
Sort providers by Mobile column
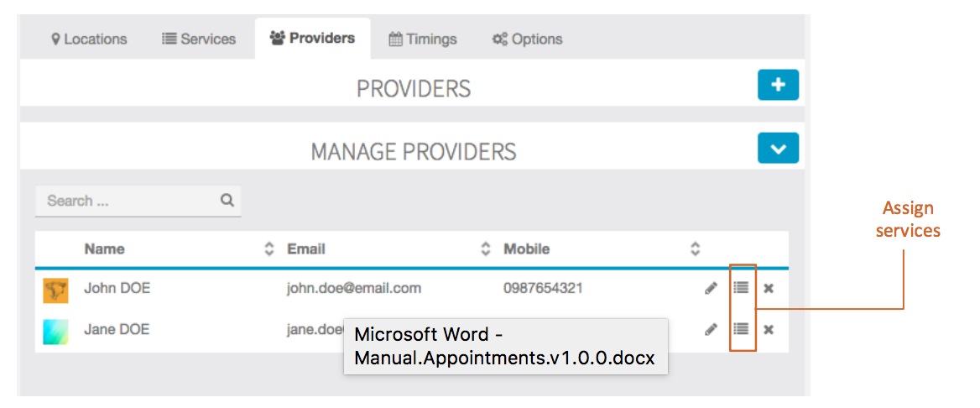coord(695,249)
